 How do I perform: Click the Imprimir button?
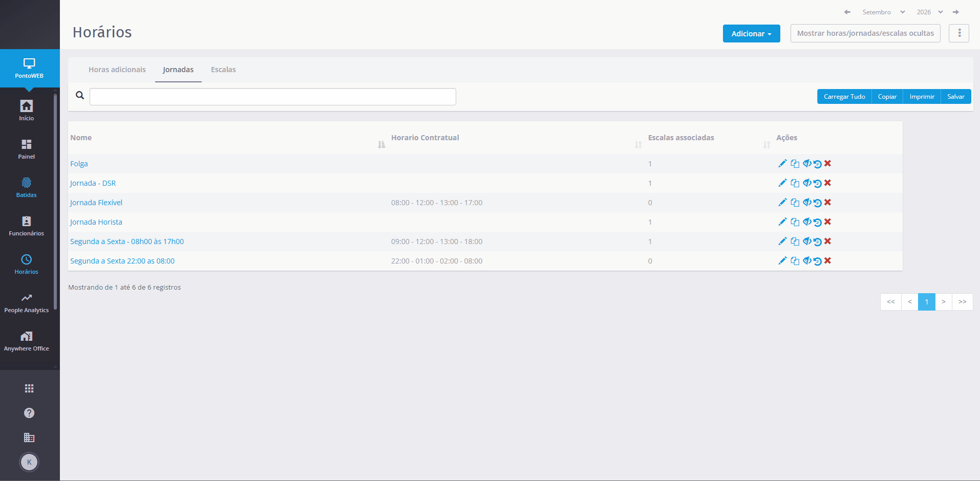pos(922,96)
